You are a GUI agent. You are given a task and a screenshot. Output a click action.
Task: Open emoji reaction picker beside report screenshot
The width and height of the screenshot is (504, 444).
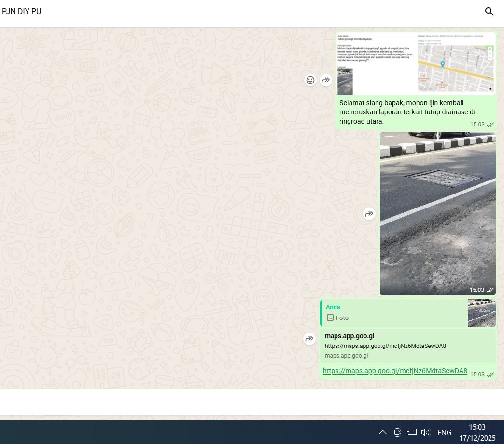coord(310,80)
